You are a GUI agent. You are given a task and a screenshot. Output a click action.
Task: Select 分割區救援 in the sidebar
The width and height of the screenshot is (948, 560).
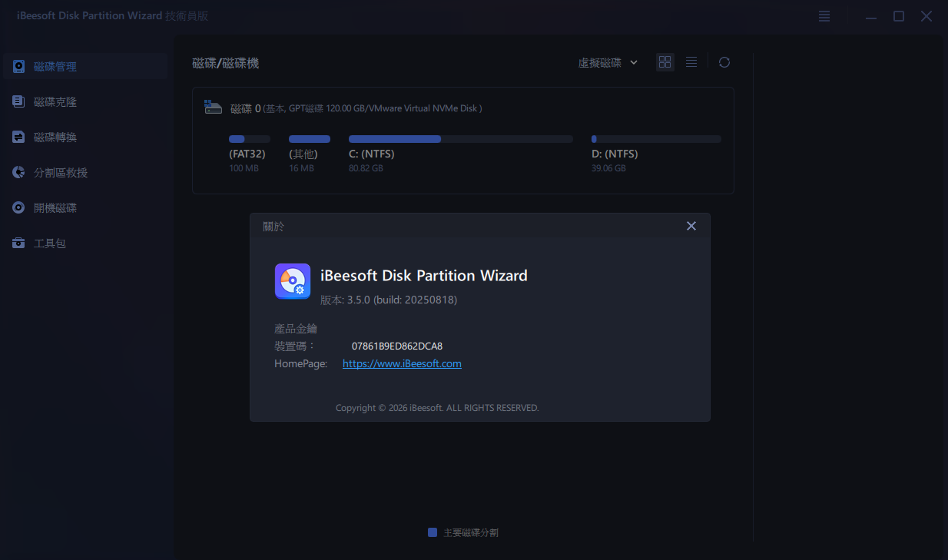[x=61, y=173]
